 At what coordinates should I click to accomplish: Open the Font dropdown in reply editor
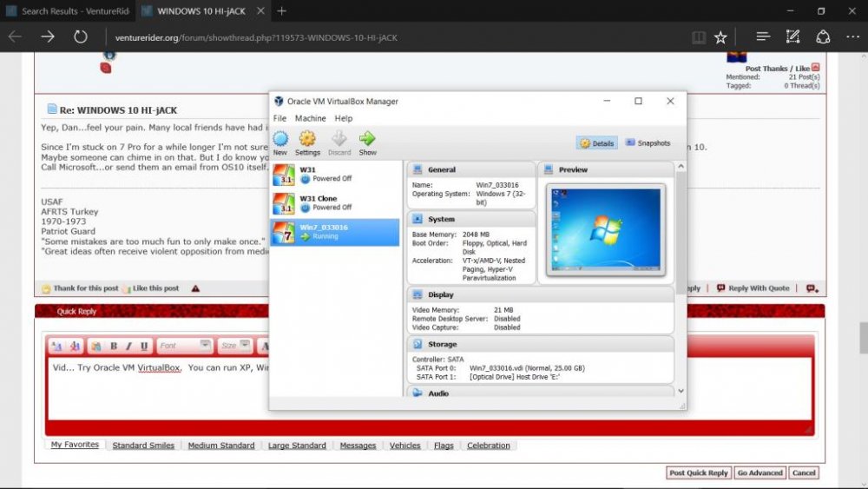tap(185, 346)
